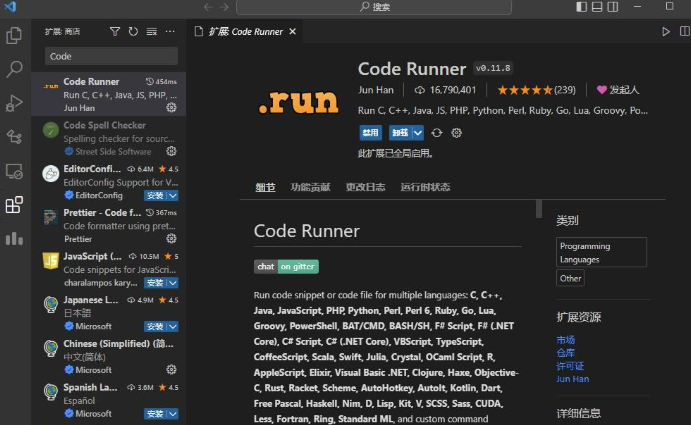Viewport: 691px width, 425px height.
Task: Click the 发起人 sponsor heart link
Action: 617,90
